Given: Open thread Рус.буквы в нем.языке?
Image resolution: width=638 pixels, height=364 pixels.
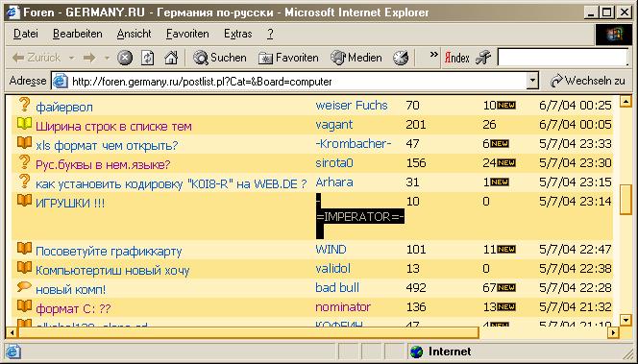Looking at the screenshot, I should click(103, 165).
